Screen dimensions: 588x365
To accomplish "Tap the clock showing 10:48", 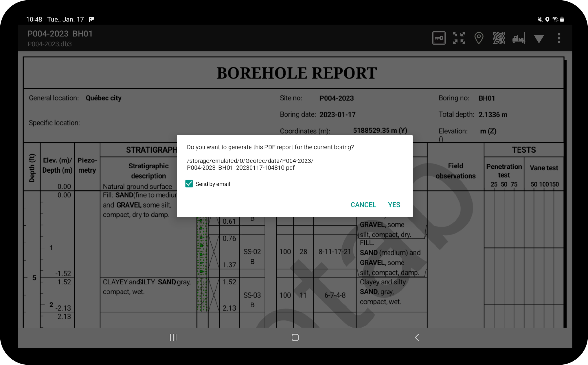I will (x=34, y=19).
